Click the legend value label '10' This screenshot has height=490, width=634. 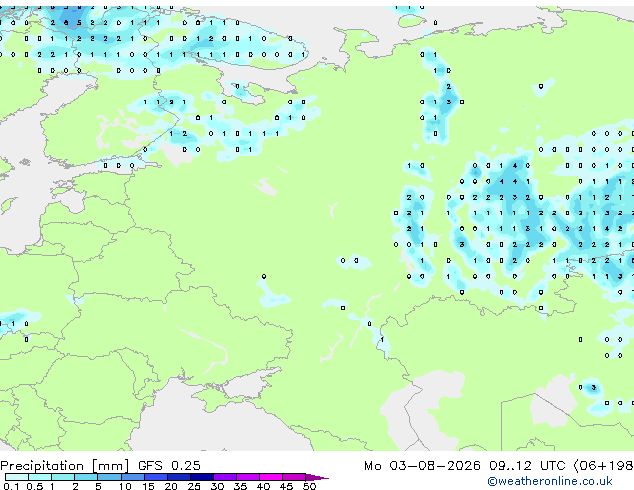coord(125,486)
